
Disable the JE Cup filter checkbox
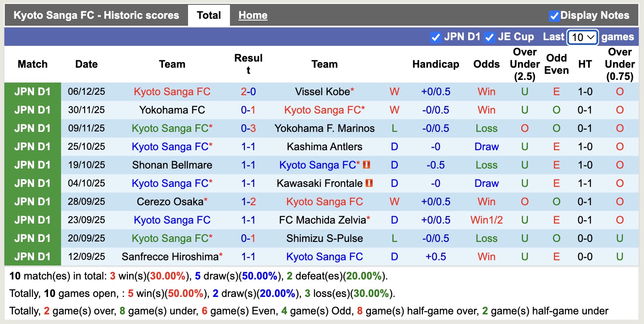pyautogui.click(x=489, y=37)
